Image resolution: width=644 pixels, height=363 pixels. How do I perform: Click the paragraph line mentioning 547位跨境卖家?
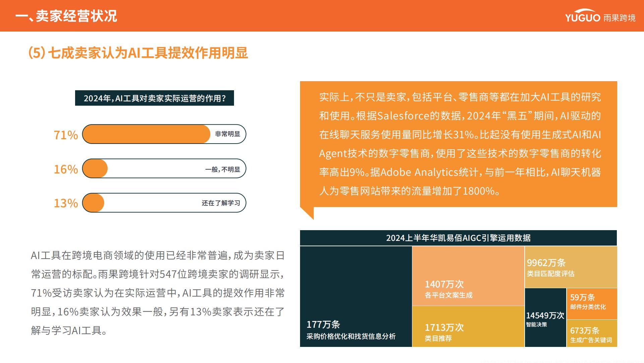158,274
